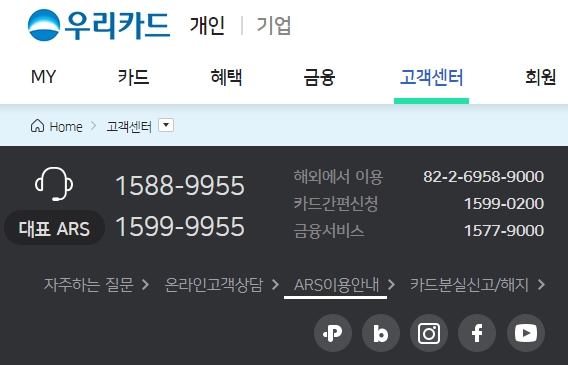Expand the 고객센터 breadcrumb dropdown arrow
The image size is (568, 365).
coord(166,125)
